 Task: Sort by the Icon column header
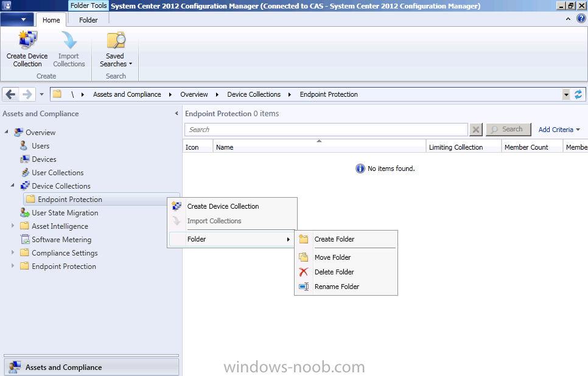coord(198,147)
